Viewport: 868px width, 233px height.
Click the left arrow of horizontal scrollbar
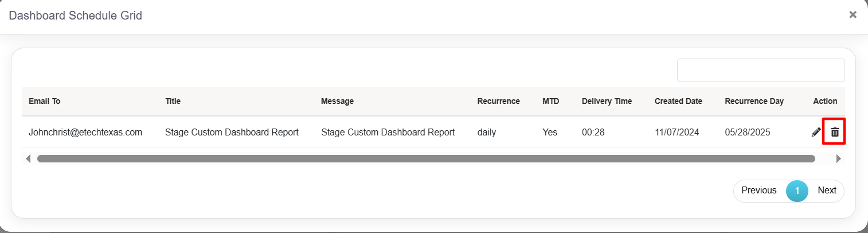(x=28, y=158)
